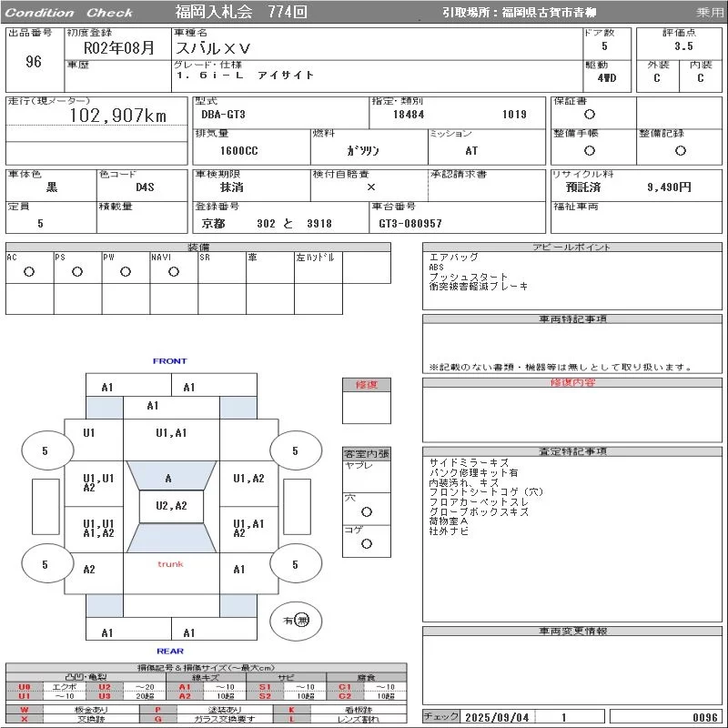
Task: Click the circle mark under PS
Action: click(x=77, y=271)
